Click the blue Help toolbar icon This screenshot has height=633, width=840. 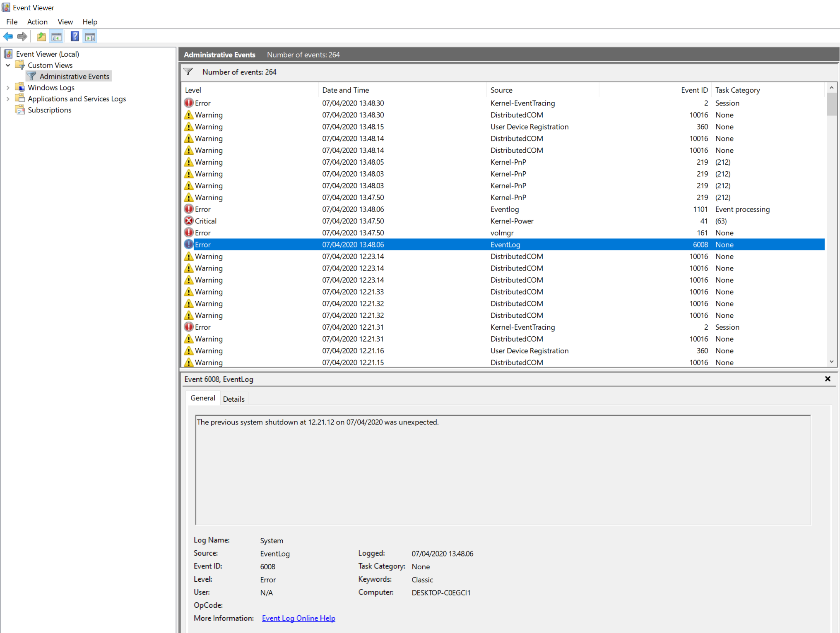75,36
